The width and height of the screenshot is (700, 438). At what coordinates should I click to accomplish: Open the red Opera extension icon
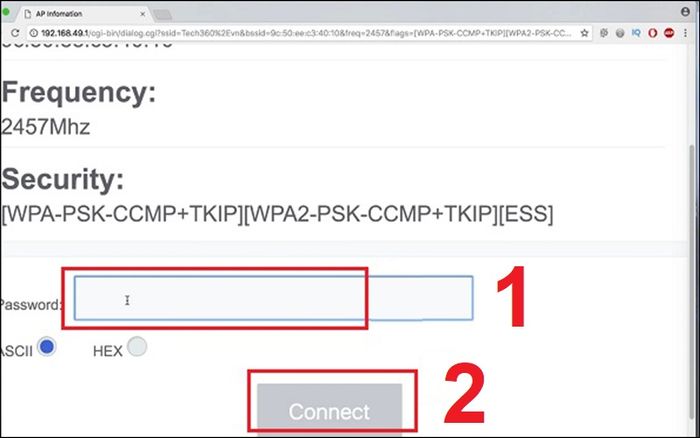tap(653, 33)
